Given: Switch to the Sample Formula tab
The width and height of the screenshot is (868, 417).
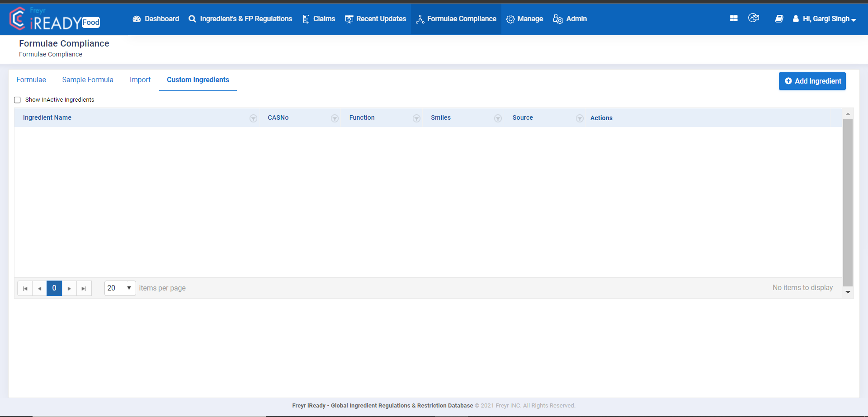Looking at the screenshot, I should click(87, 80).
